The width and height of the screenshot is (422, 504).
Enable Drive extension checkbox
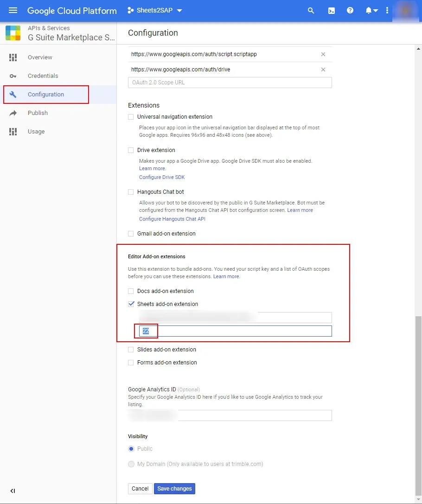pos(131,150)
